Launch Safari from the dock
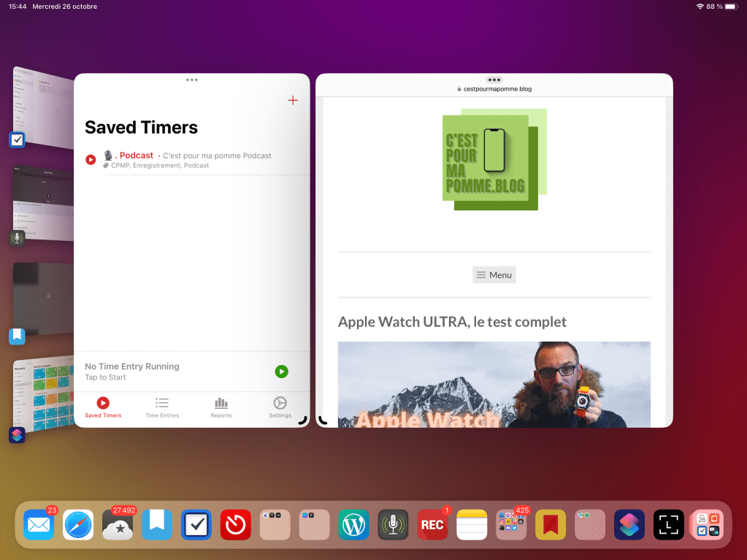Viewport: 747px width, 560px height. (x=78, y=525)
